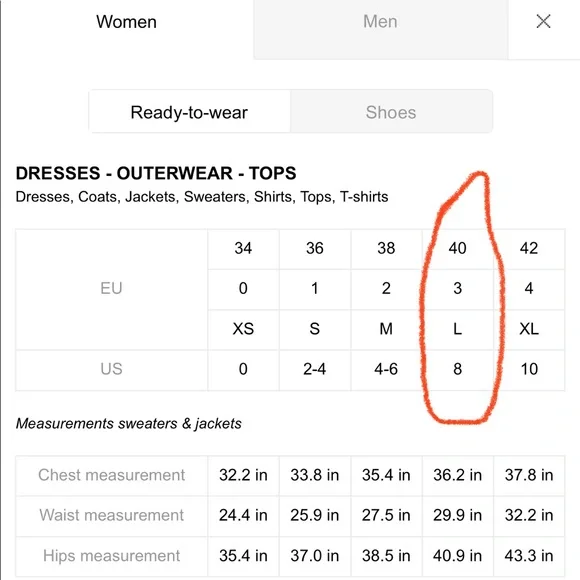Click the EU size 34 cell

pyautogui.click(x=243, y=248)
